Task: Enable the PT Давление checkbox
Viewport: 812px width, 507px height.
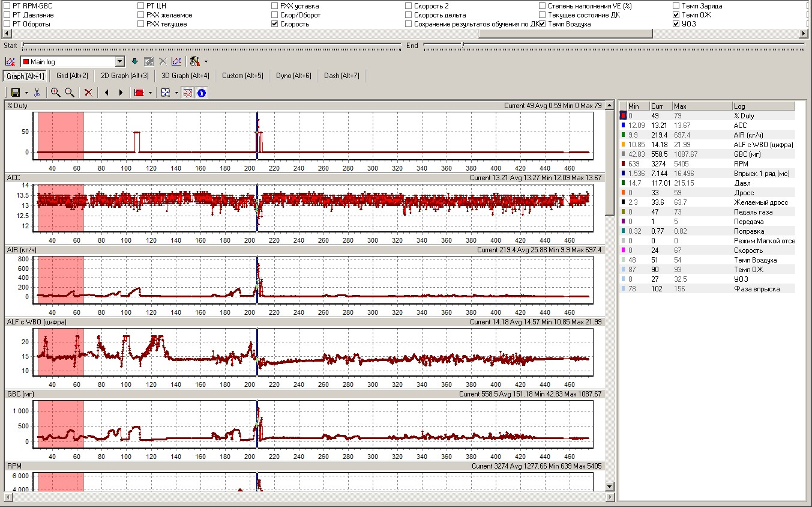Action: point(7,15)
